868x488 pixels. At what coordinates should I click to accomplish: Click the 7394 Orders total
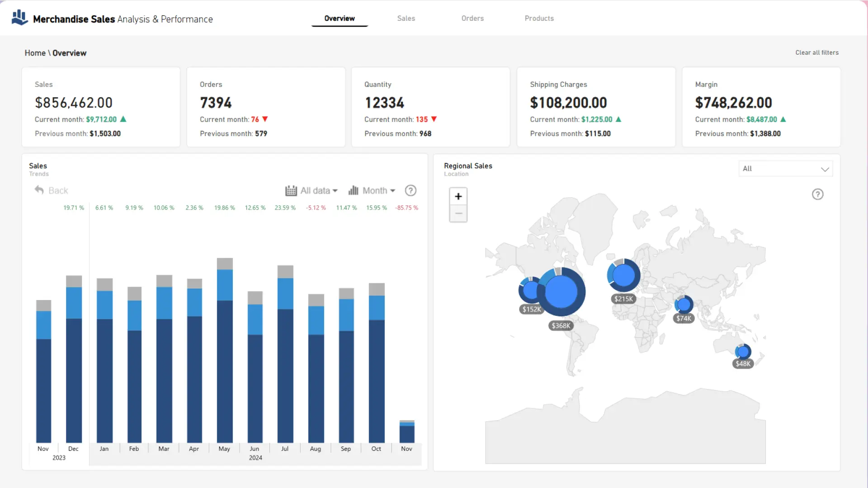coord(216,103)
